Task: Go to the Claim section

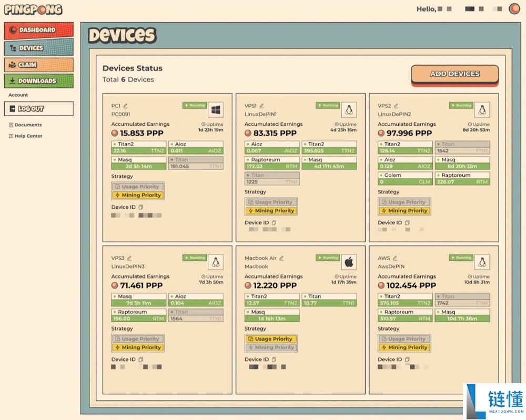Action: (x=38, y=64)
